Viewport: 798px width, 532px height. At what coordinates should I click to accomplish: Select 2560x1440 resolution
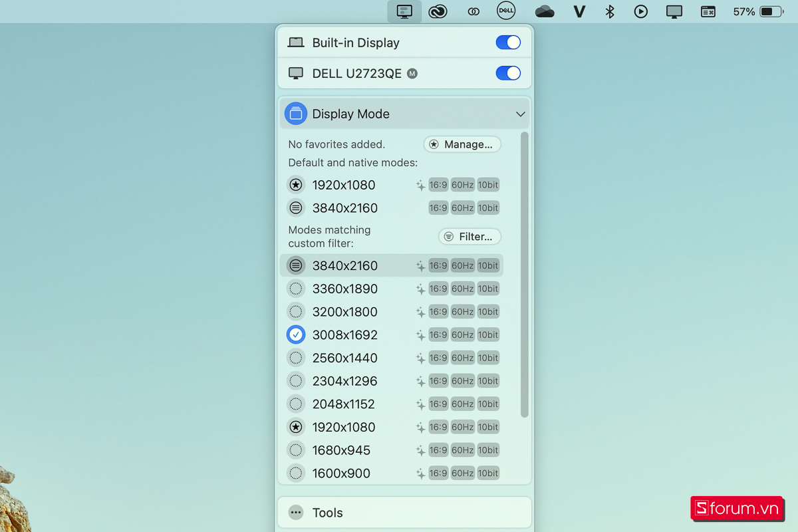click(391, 358)
